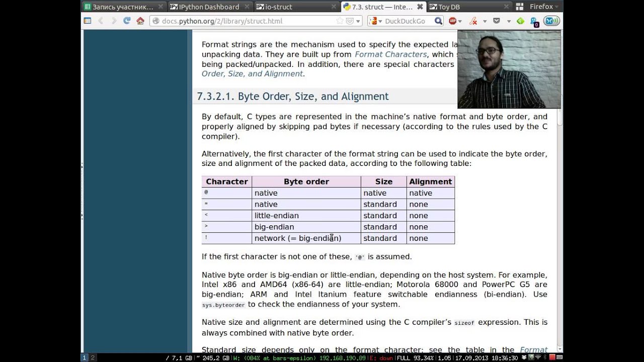Reload the current page

(127, 21)
